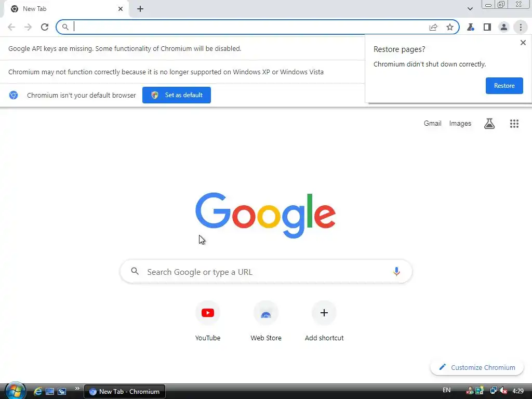Viewport: 532px width, 399px height.
Task: Open Search Labs flask on page
Action: pyautogui.click(x=489, y=124)
